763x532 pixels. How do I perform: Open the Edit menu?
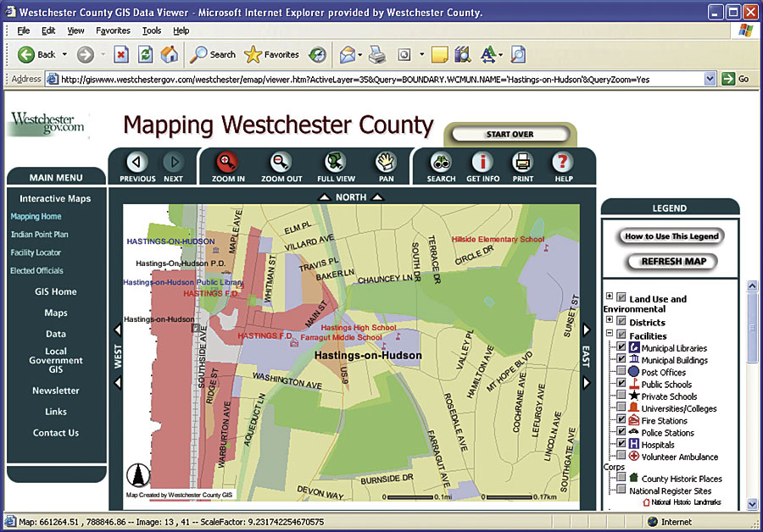coord(48,30)
